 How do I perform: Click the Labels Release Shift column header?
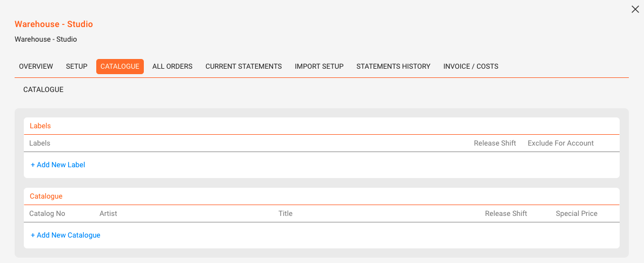(x=495, y=143)
